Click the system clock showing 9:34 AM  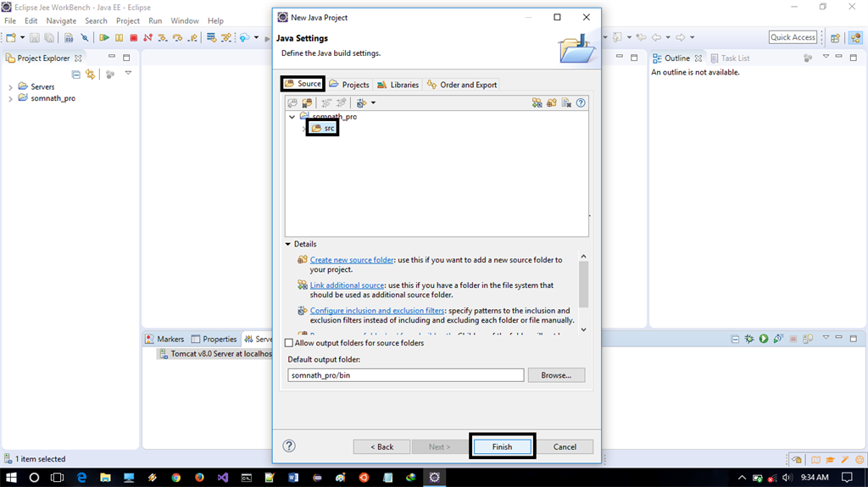pos(815,477)
